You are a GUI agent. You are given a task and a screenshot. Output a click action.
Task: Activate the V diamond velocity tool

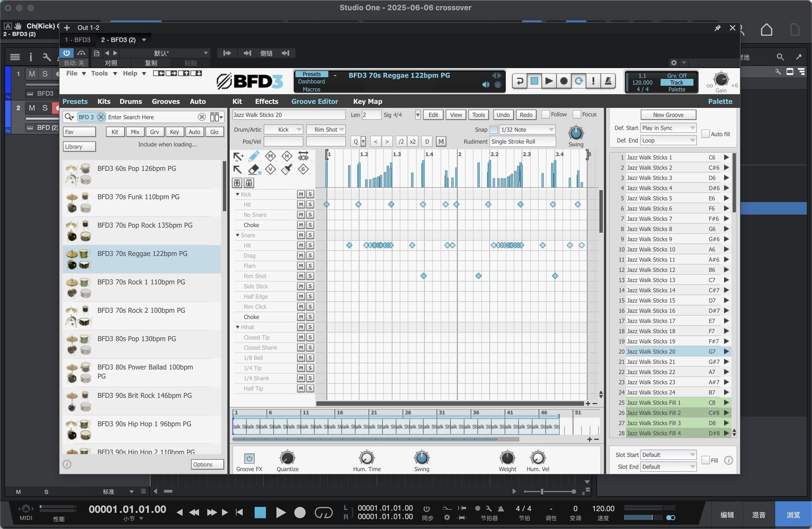tap(270, 170)
